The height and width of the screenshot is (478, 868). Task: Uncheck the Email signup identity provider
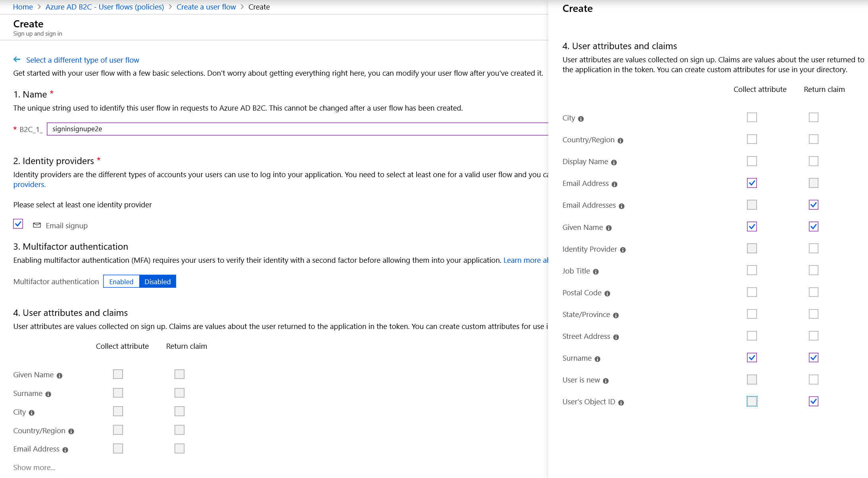(18, 224)
